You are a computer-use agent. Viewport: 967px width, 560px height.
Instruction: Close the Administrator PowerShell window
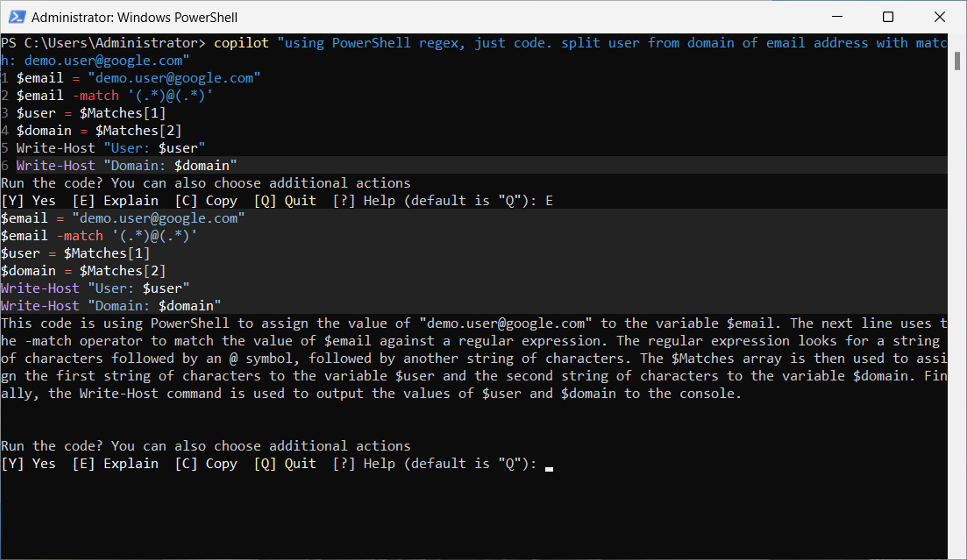[940, 17]
